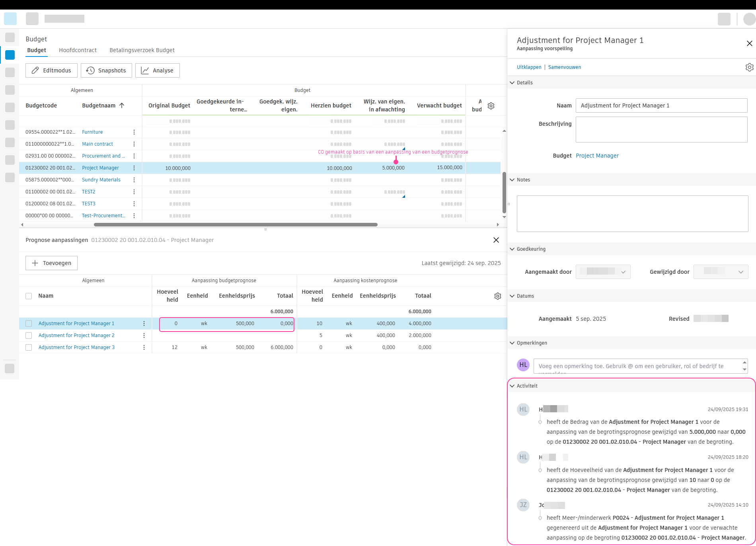This screenshot has height=546, width=756.
Task: Open kebab menu for Adjustment for Project Manager 3
Action: [144, 347]
